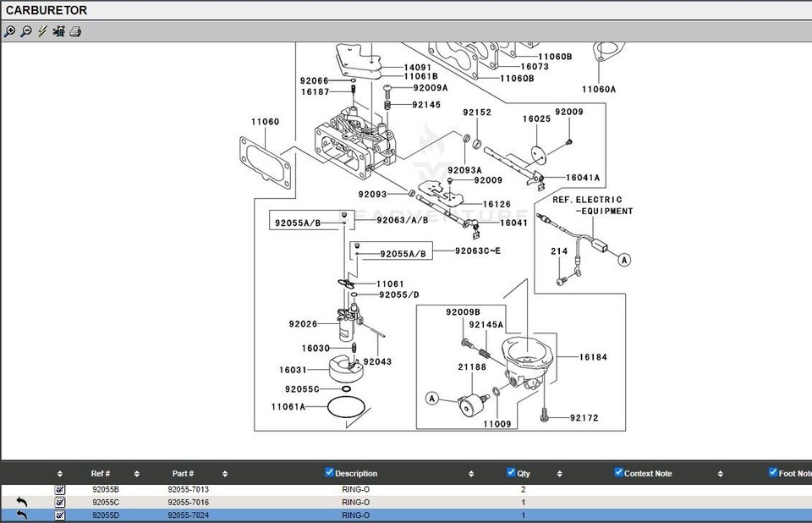Select the 92055B RING-O table row
The width and height of the screenshot is (812, 523).
355,490
